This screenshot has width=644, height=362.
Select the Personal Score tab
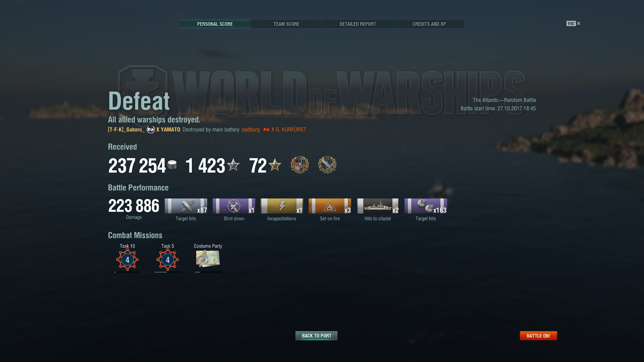[215, 24]
